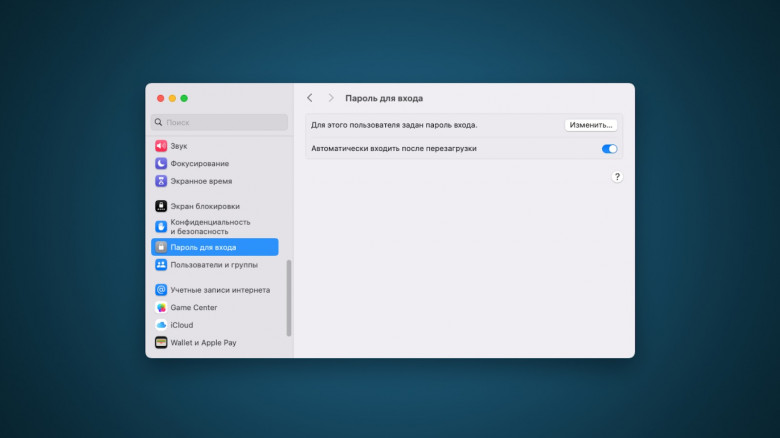Open Конфиденциальность и безопасность text
The width and height of the screenshot is (780, 438).
pos(210,226)
